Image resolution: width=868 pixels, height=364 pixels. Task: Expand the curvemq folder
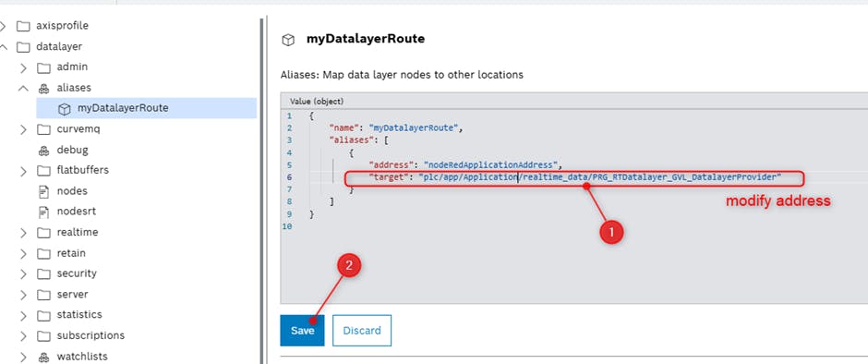click(23, 129)
